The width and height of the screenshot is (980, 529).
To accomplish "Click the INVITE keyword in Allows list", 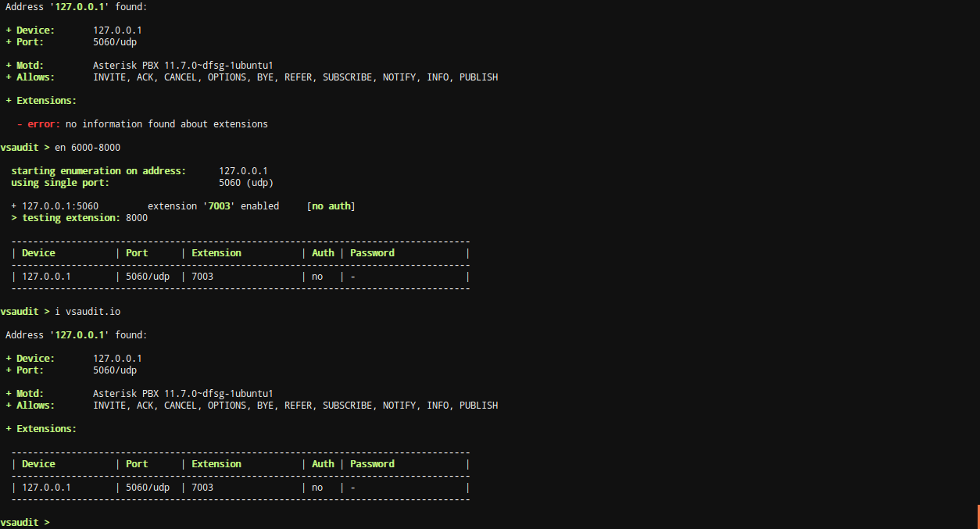I will 109,77.
